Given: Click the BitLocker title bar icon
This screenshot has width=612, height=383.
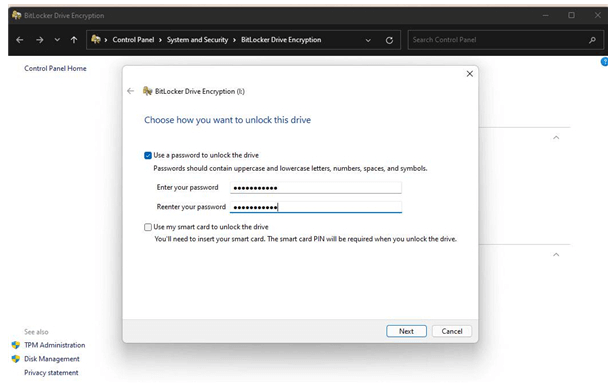Looking at the screenshot, I should (x=16, y=15).
